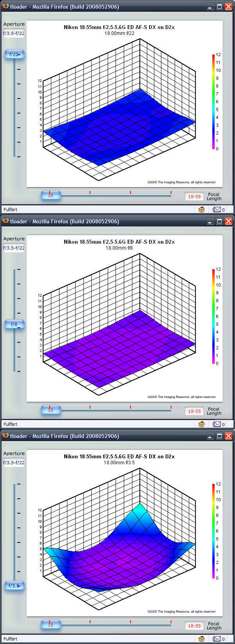The image size is (235, 644).
Task: Open mail envelope icon in f/22 window status bar
Action: click(217, 210)
